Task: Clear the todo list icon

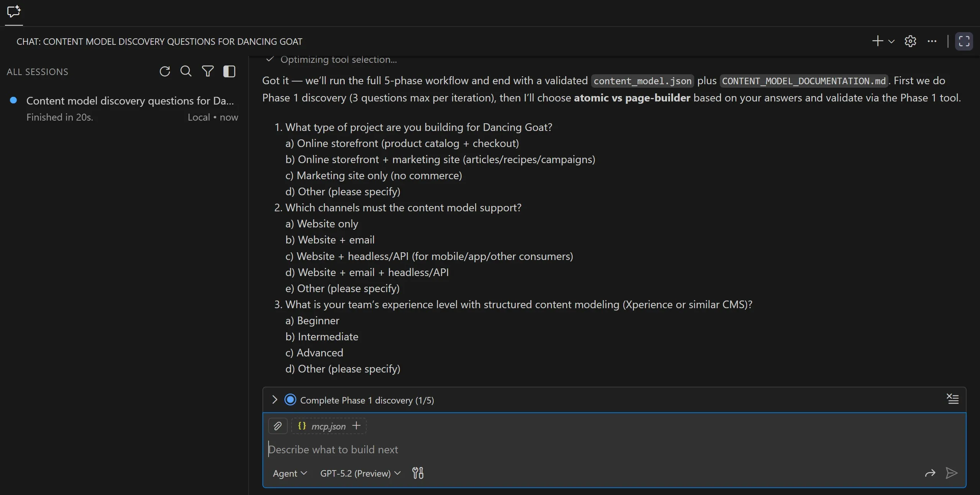Action: pyautogui.click(x=952, y=399)
